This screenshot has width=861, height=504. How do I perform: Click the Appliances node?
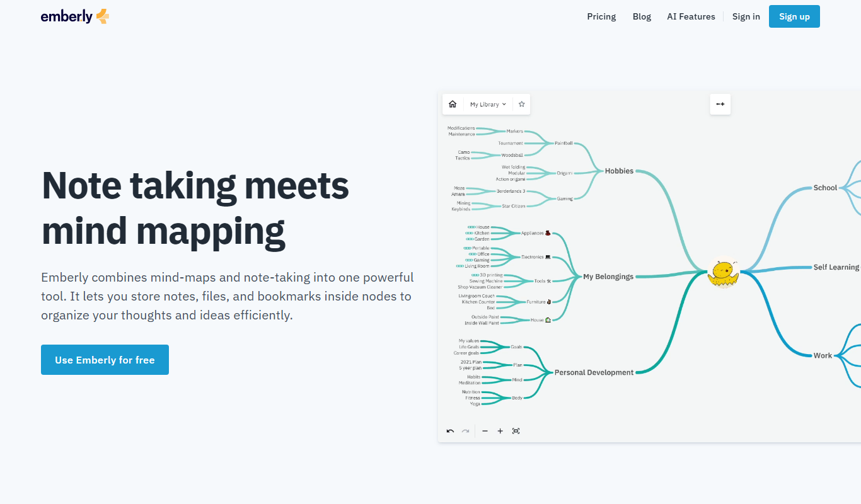click(536, 233)
